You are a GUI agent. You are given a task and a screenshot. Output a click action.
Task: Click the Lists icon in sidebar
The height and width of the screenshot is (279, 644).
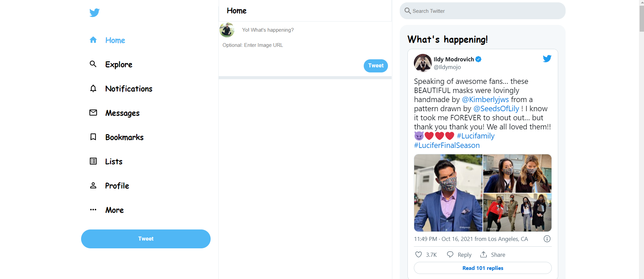click(x=93, y=161)
